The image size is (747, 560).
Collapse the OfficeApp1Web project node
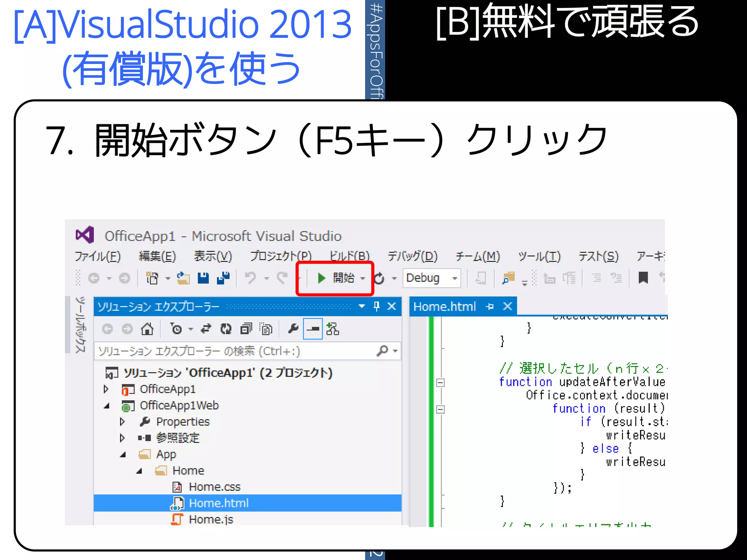[x=106, y=406]
